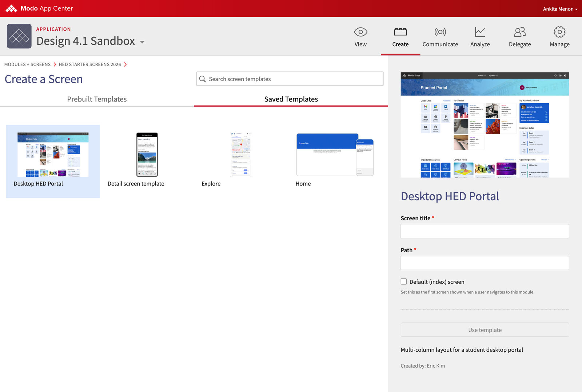Select the Create section icon
Image resolution: width=582 pixels, height=392 pixels.
click(x=400, y=32)
